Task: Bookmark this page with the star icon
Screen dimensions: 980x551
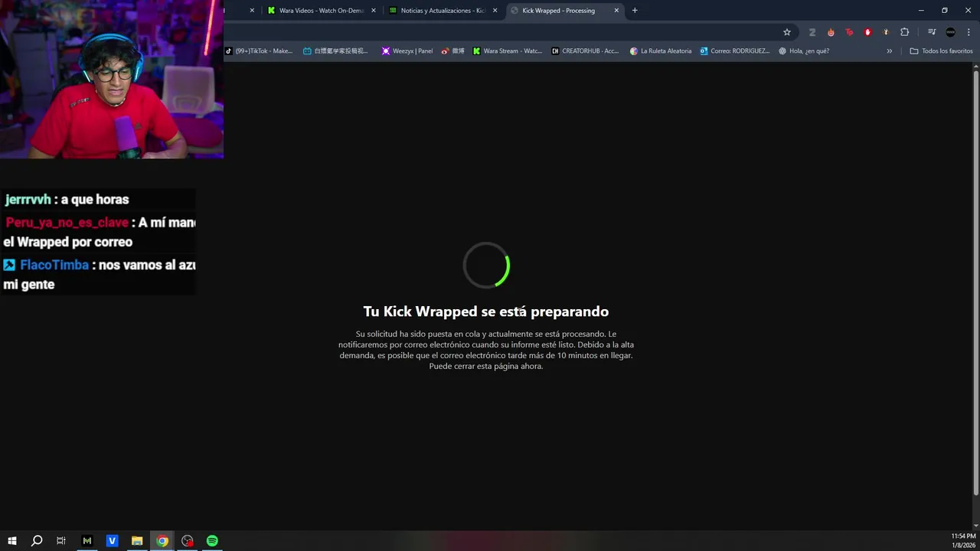Action: coord(786,32)
